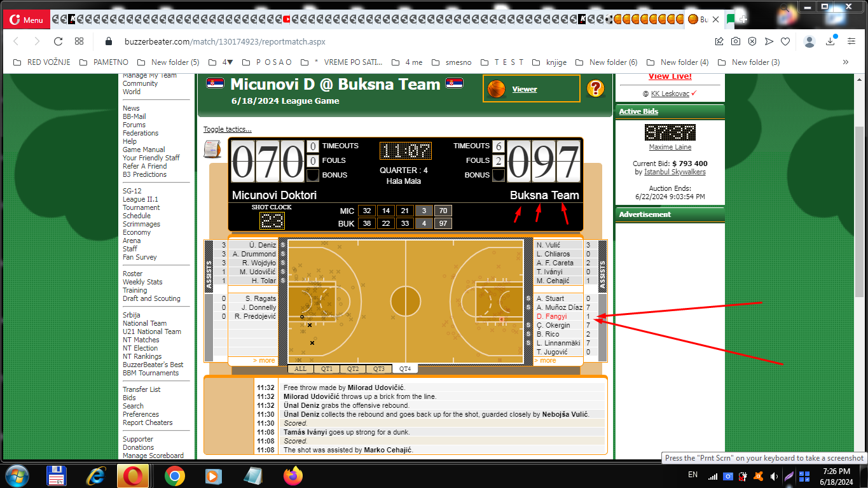The height and width of the screenshot is (488, 868).
Task: Click the pin/edit icon in address bar
Action: pos(719,41)
